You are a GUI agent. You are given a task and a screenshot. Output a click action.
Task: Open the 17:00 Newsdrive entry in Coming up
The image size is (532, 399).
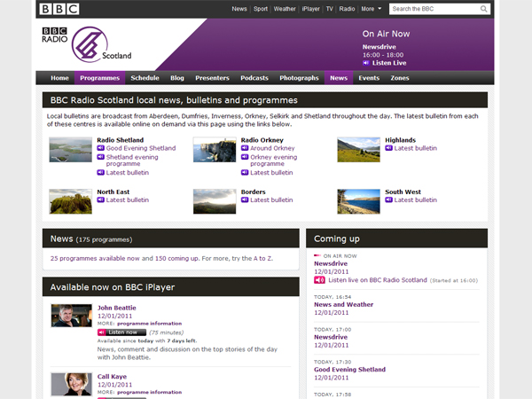pos(331,337)
